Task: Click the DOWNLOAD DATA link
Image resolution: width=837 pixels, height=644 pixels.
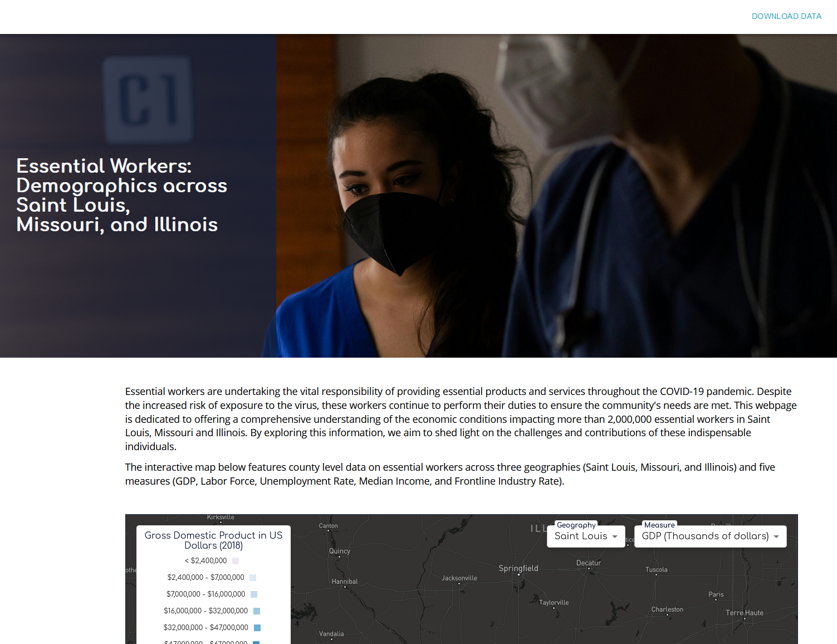Action: click(786, 16)
